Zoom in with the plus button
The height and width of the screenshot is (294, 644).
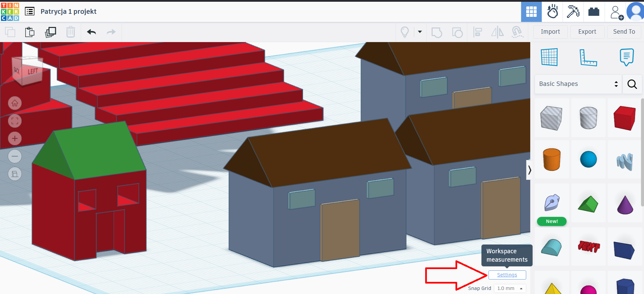[15, 138]
